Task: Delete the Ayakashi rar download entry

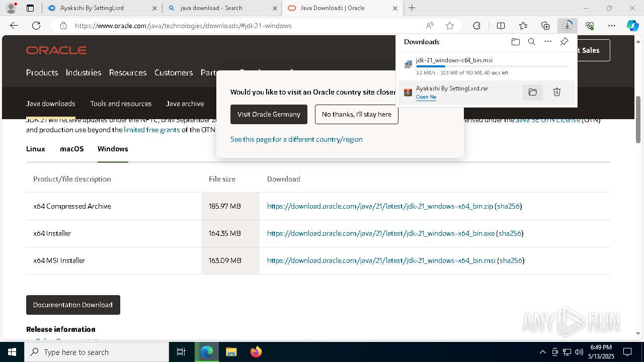Action: tap(557, 92)
